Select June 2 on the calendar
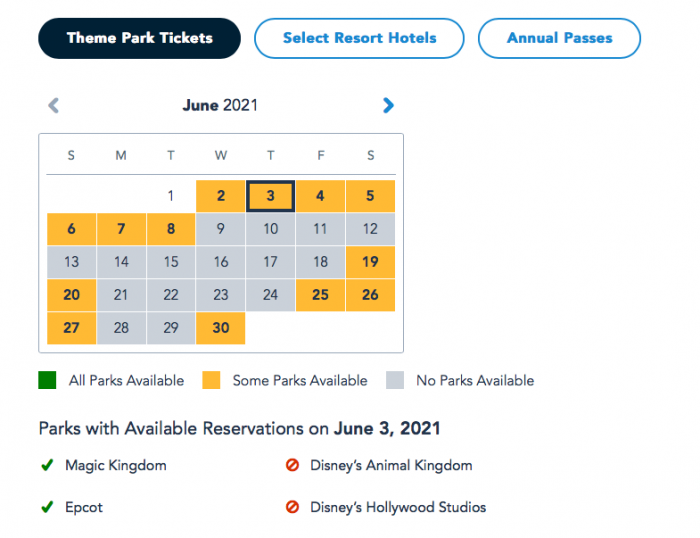This screenshot has width=700, height=538. click(221, 196)
